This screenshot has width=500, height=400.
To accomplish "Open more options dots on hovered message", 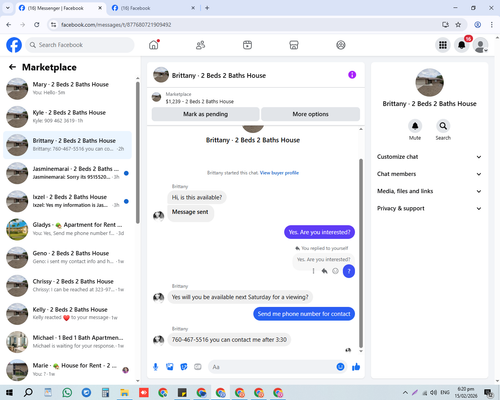I will [313, 271].
